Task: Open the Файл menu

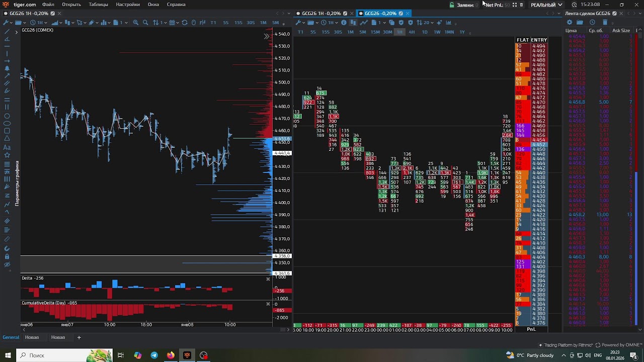Action: 48,5
